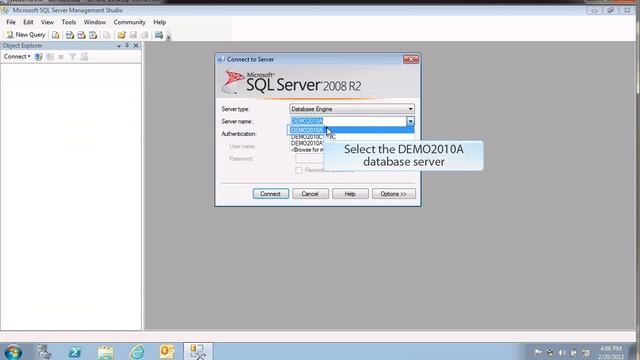Close the Object Explorer panel
The width and height of the screenshot is (640, 360).
click(x=136, y=46)
